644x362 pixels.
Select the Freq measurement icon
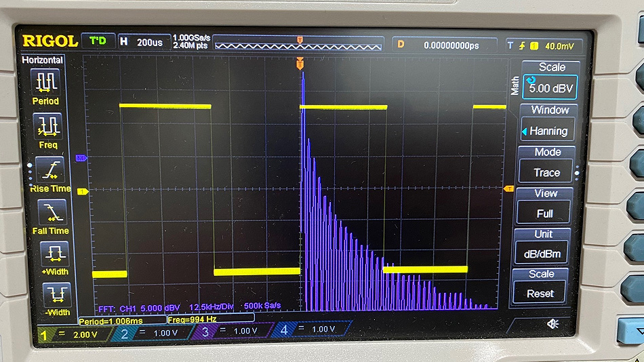[48, 130]
